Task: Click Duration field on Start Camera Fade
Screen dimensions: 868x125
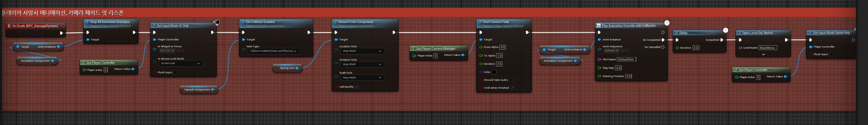Action: (x=499, y=64)
